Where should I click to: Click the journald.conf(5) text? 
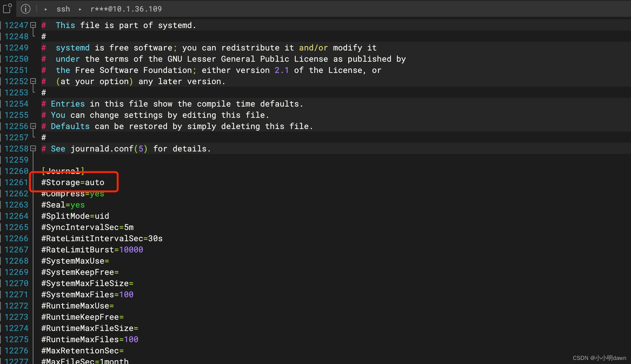point(109,149)
